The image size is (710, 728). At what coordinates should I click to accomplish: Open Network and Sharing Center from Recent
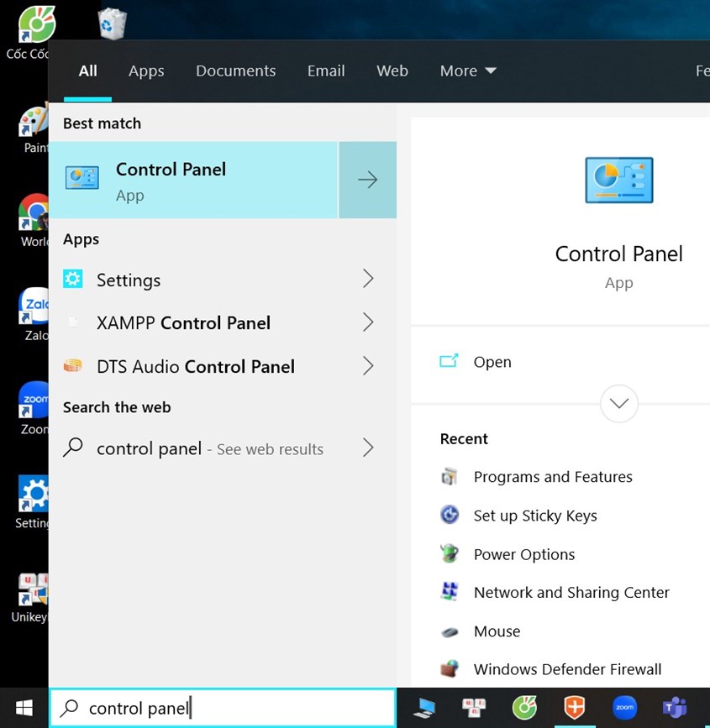571,593
